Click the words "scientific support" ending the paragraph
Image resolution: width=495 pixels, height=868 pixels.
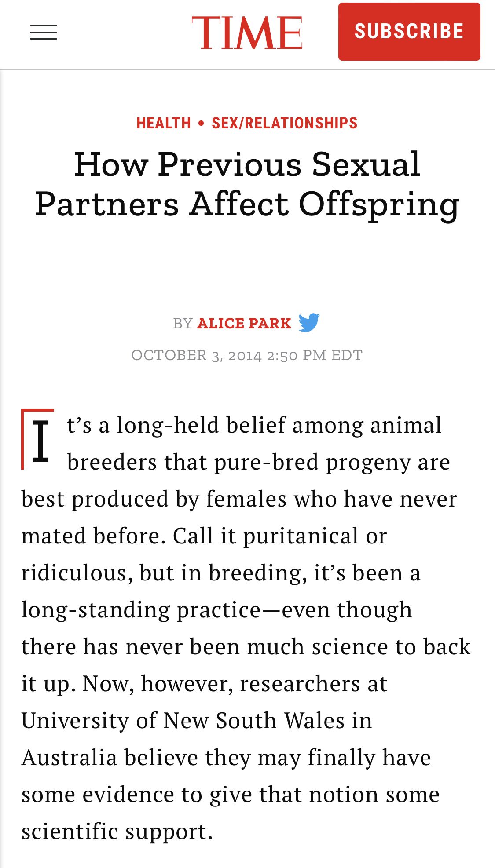click(117, 832)
